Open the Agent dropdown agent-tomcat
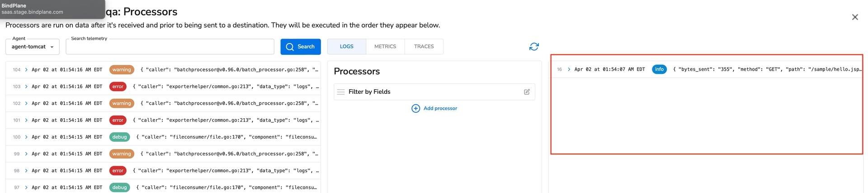The image size is (868, 193). tap(33, 47)
